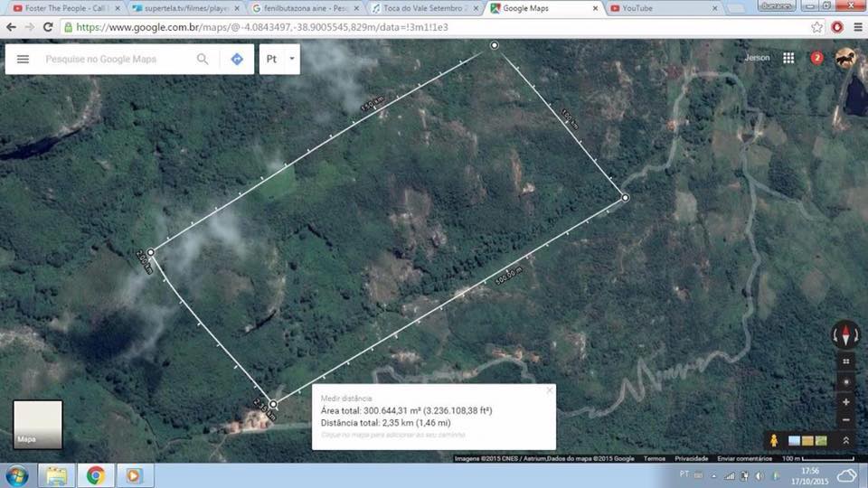
Task: Bookmark page with the star icon
Action: point(816,27)
